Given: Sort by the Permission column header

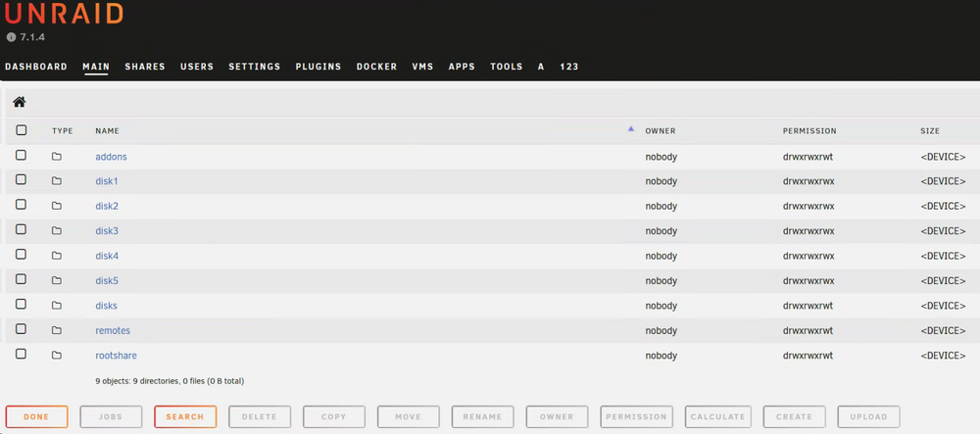Looking at the screenshot, I should pyautogui.click(x=809, y=131).
